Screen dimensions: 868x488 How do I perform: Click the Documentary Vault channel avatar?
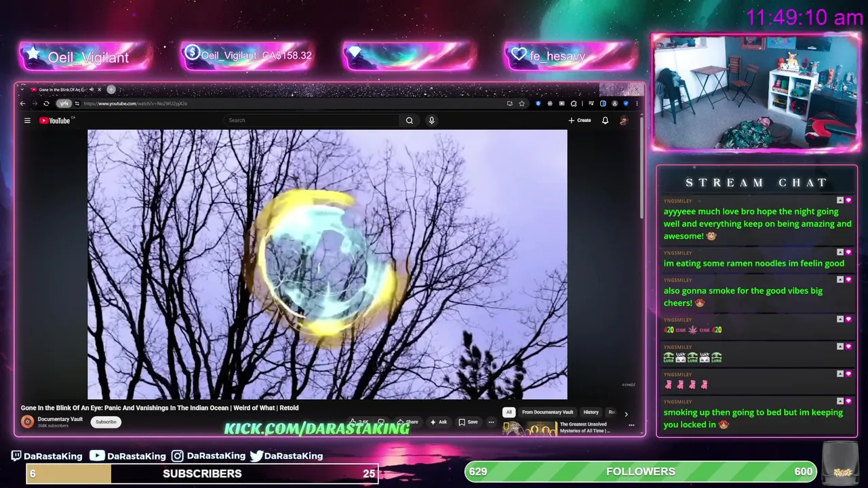[x=27, y=422]
